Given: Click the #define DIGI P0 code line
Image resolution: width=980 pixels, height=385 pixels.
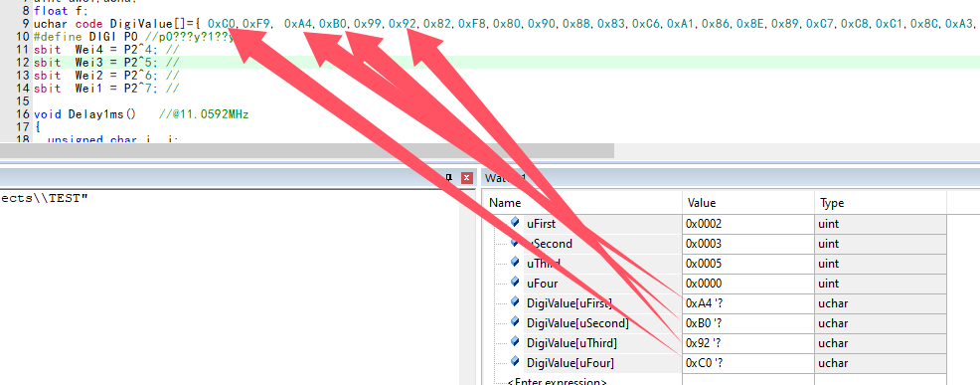Looking at the screenshot, I should coord(134,37).
